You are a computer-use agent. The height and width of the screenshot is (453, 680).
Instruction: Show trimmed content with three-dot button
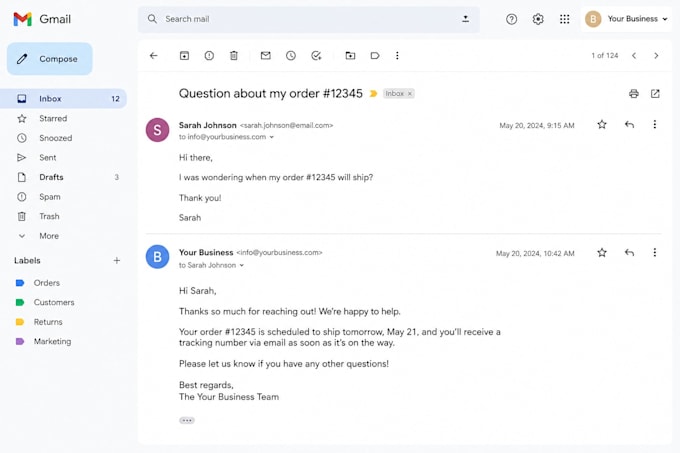point(187,420)
